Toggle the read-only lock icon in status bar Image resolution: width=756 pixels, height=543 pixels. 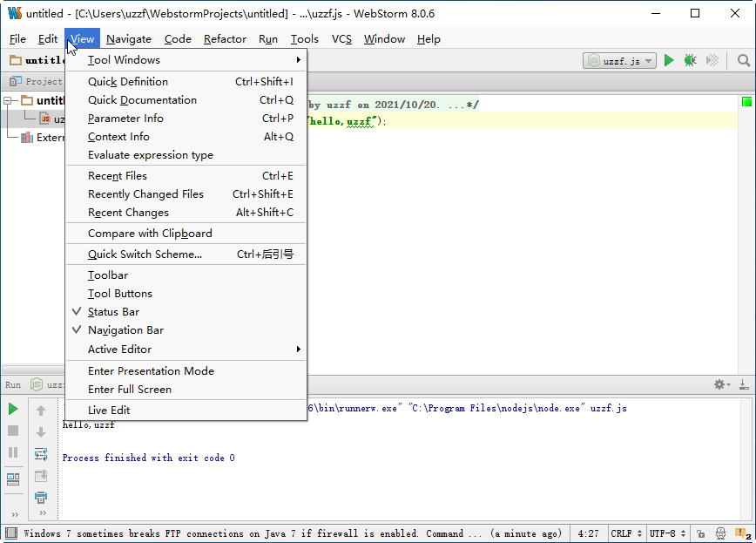coord(700,533)
